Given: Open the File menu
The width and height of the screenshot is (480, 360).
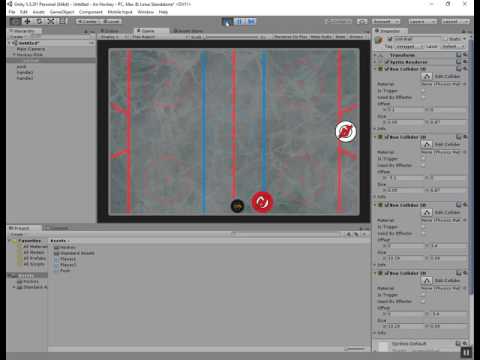Looking at the screenshot, I should coord(12,12).
